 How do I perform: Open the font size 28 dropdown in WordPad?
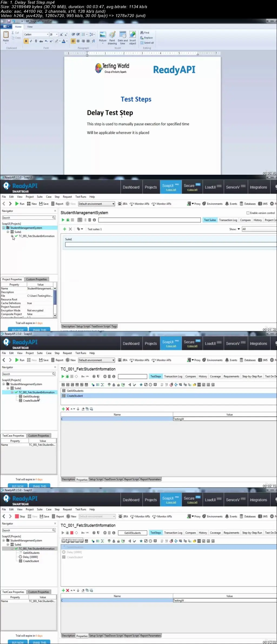[x=57, y=34]
